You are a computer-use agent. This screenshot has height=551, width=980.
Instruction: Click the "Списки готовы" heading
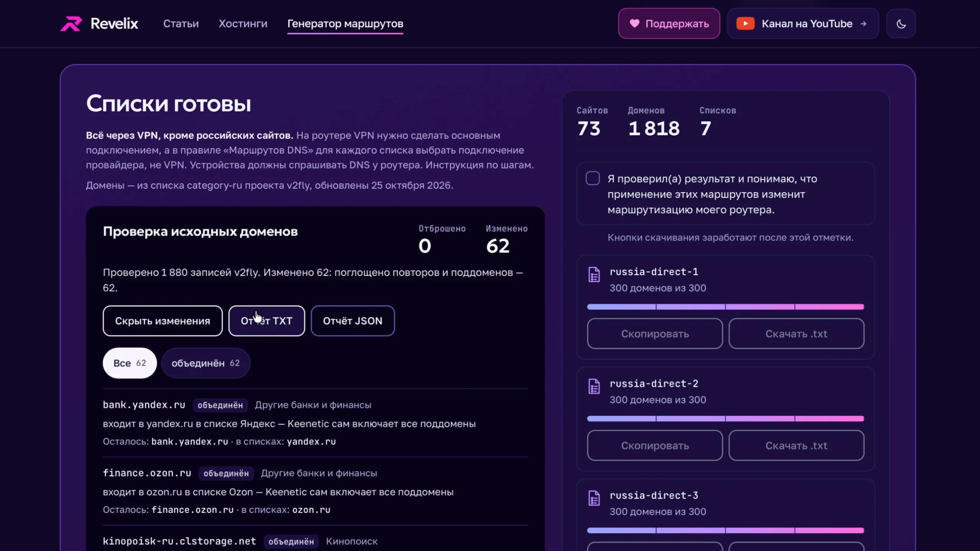pos(168,103)
